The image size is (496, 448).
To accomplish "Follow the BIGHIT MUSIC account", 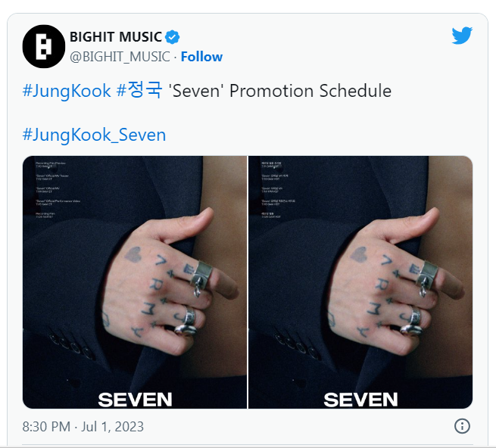I will click(201, 57).
